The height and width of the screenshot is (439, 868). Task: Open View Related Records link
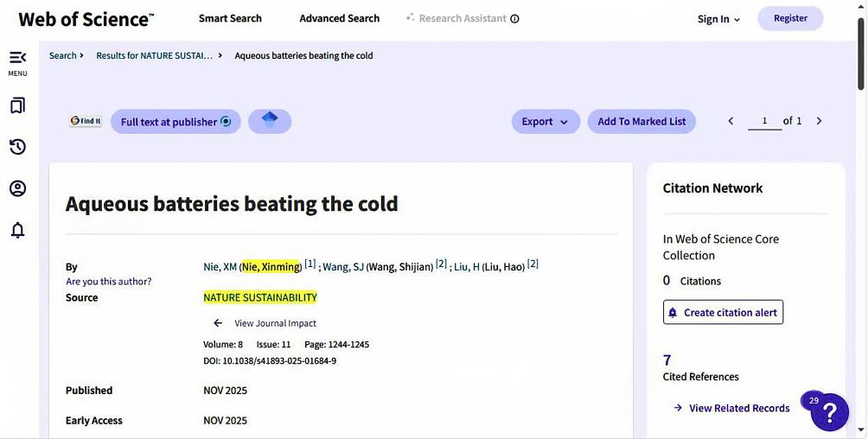738,408
